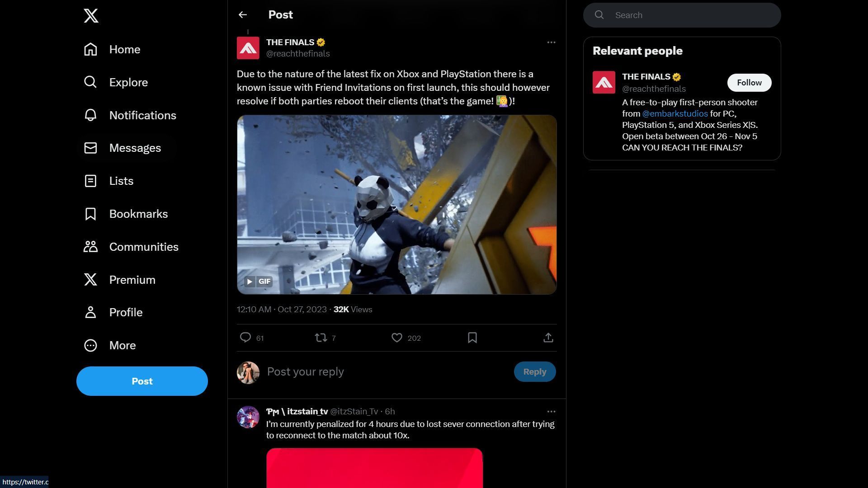Expand the more options menu ···
The width and height of the screenshot is (868, 488).
coord(551,42)
